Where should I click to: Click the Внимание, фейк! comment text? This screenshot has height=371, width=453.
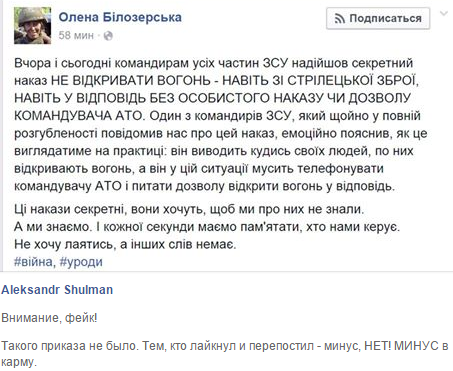(x=49, y=318)
